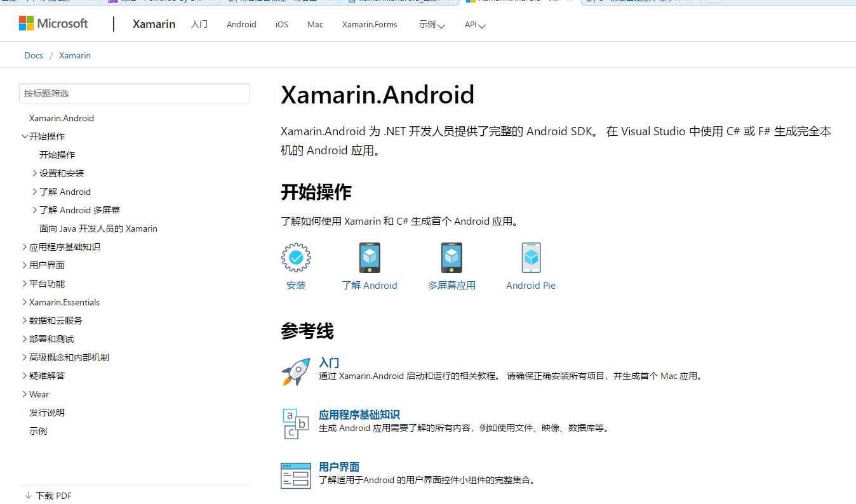Image resolution: width=856 pixels, height=504 pixels.
Task: Go to Xamarin in the breadcrumb
Action: pos(75,55)
